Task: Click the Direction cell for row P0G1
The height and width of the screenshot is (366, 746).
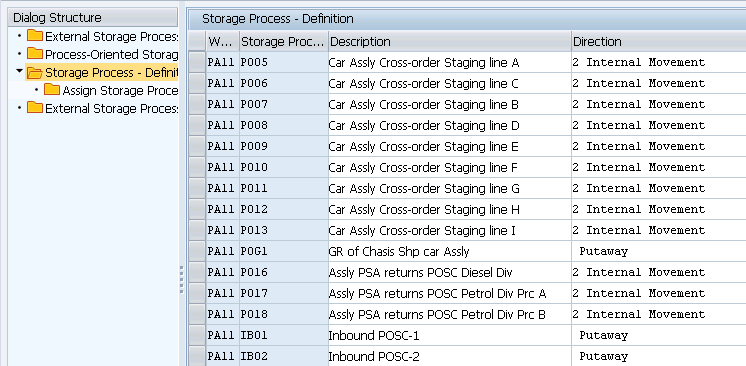Action: tap(658, 251)
